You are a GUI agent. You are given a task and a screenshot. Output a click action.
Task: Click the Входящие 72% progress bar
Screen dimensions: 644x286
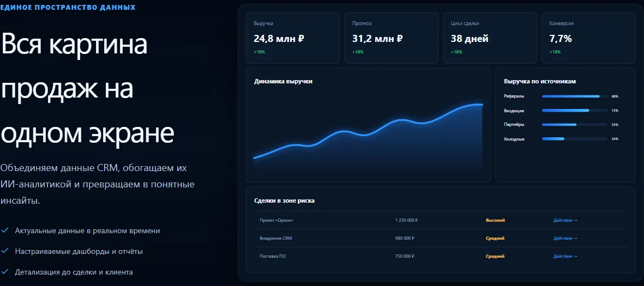(x=574, y=111)
